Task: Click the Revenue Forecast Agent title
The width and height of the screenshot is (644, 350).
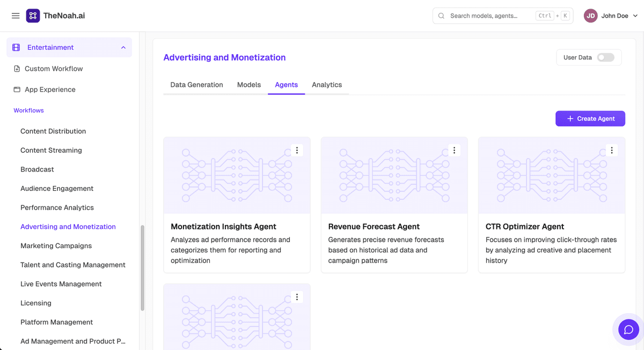Action: pos(374,227)
